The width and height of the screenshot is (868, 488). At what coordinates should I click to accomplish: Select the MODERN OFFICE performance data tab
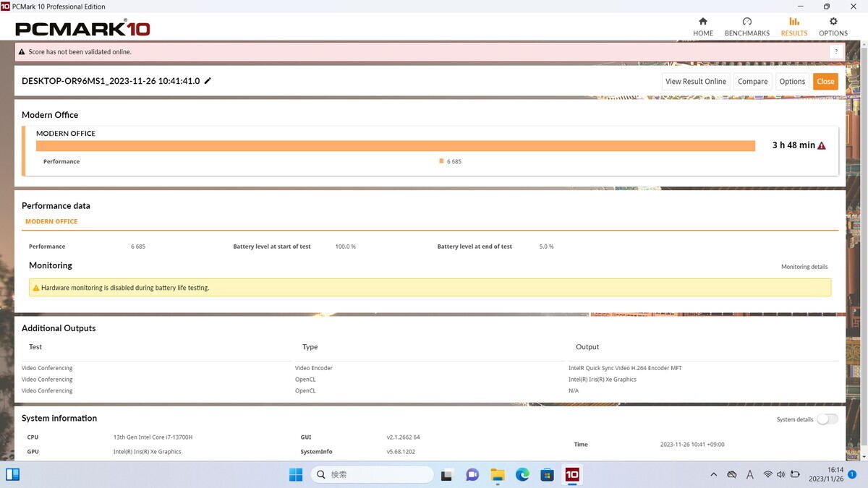(x=51, y=221)
